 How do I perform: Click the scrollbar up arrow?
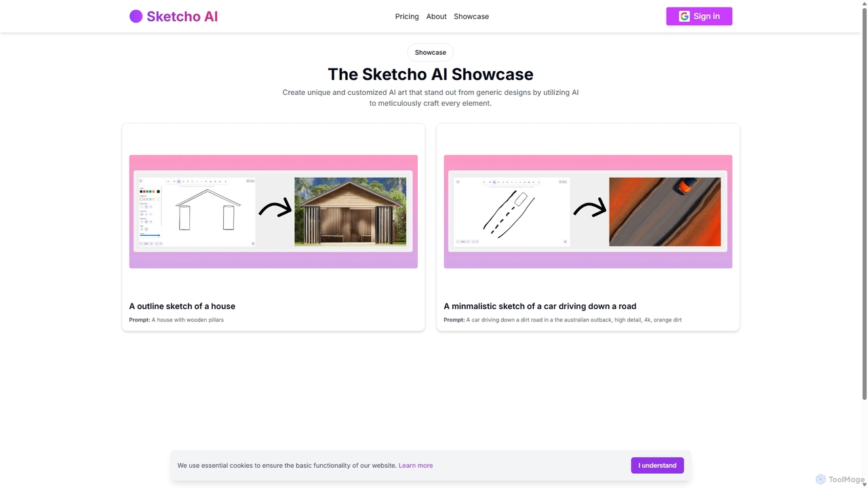coord(864,4)
